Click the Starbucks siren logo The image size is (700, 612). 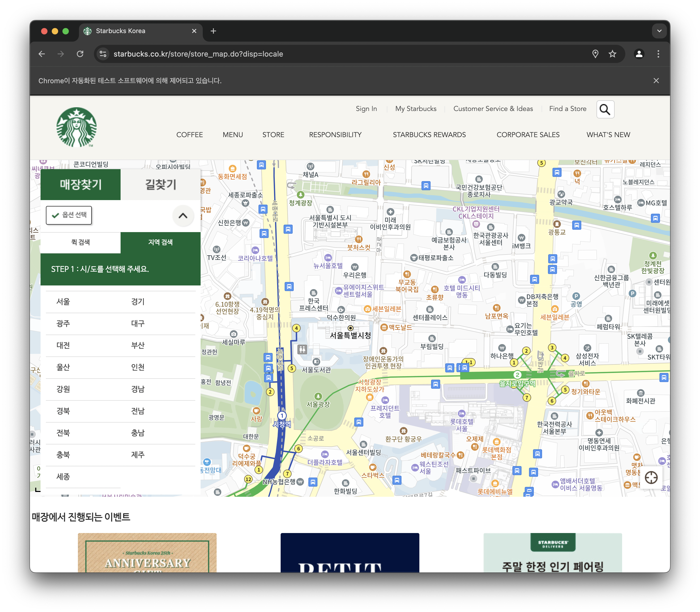click(77, 127)
